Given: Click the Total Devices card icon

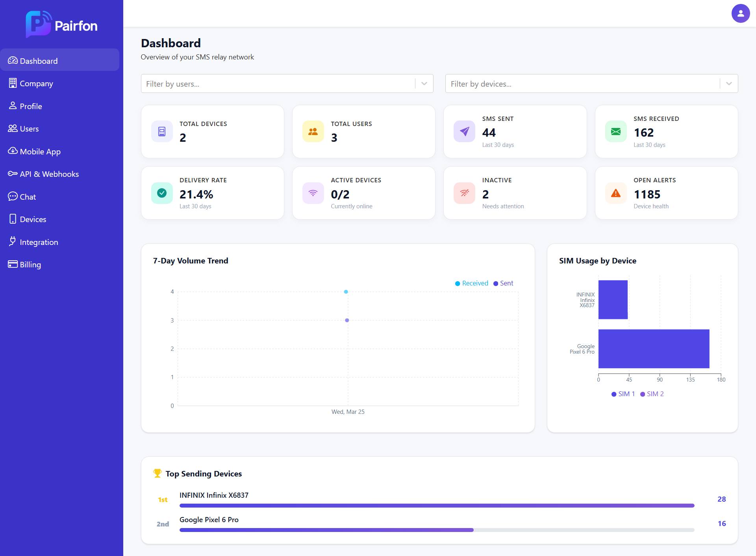Looking at the screenshot, I should [162, 132].
